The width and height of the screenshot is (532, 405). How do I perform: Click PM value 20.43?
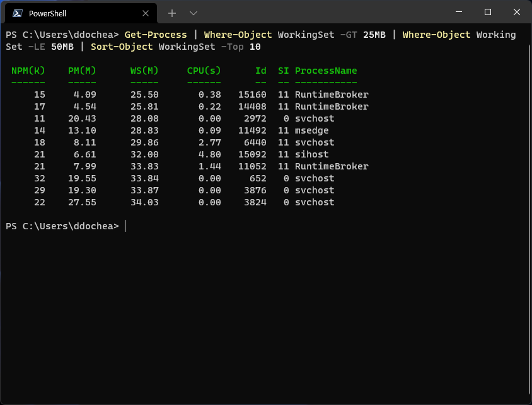[x=82, y=118]
